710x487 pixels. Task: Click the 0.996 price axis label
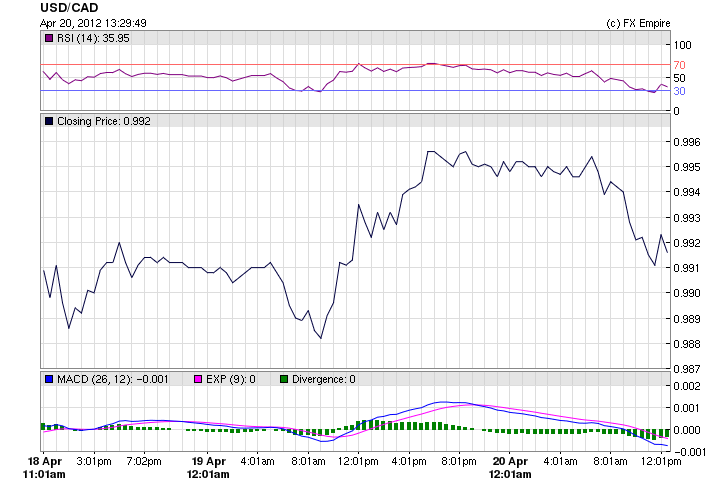687,142
